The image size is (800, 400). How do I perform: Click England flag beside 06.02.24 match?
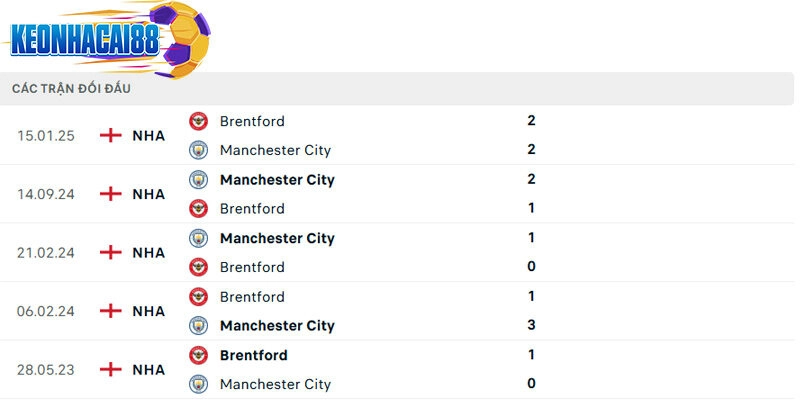point(110,311)
